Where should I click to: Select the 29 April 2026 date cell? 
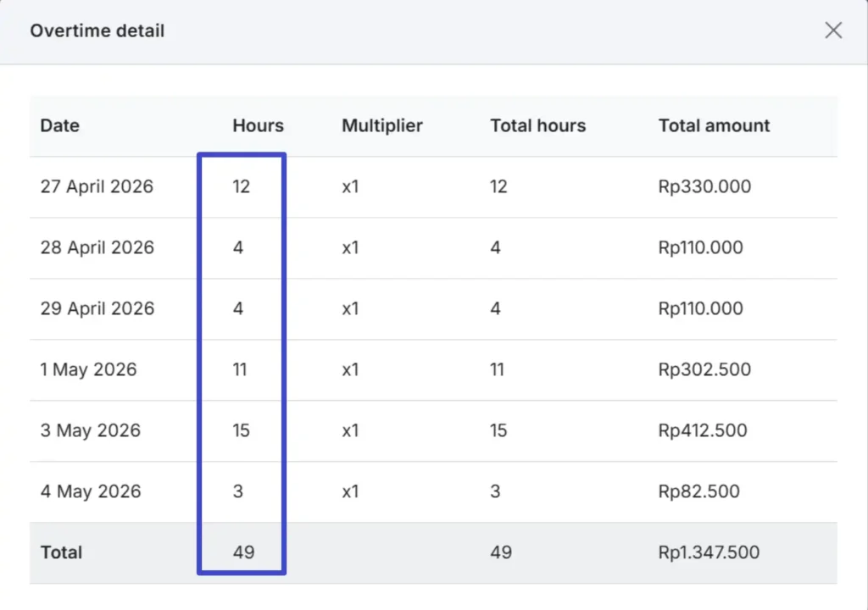pos(97,308)
